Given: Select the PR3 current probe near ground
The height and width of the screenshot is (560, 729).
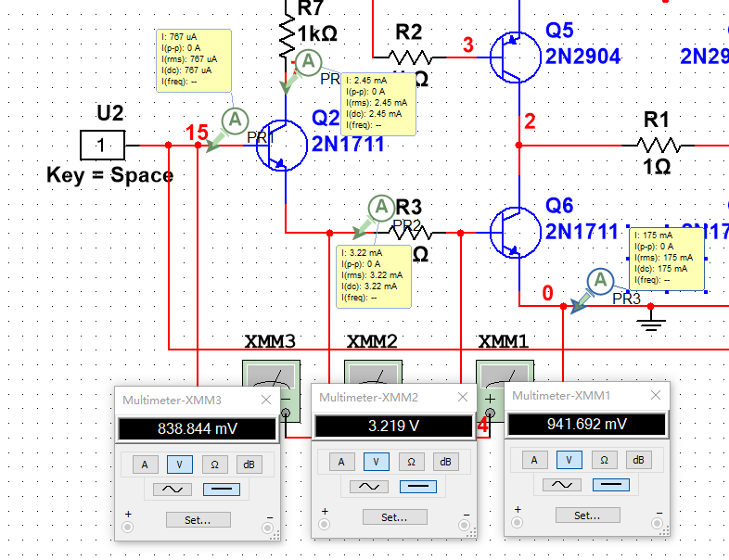Looking at the screenshot, I should [x=600, y=281].
